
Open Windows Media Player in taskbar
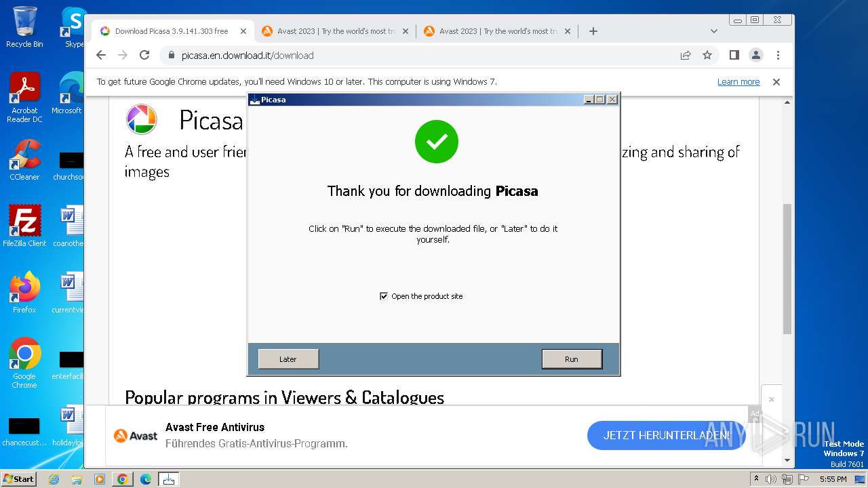click(x=100, y=479)
